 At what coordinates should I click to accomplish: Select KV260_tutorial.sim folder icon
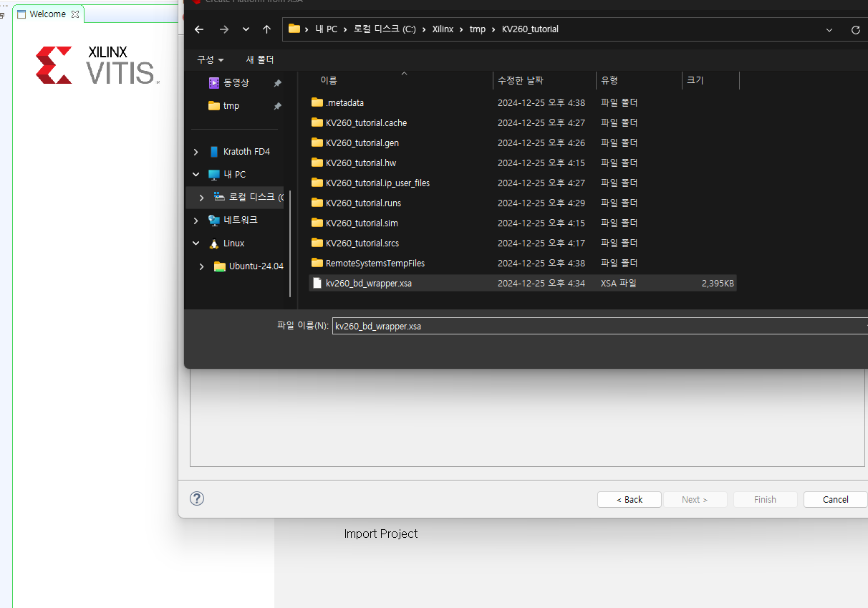[317, 223]
